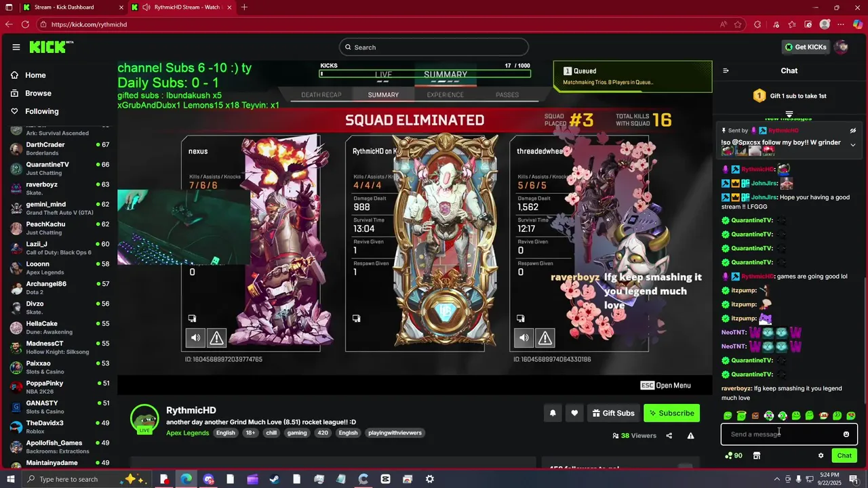Click the green Subscribe button
The height and width of the screenshot is (488, 868).
coord(671,413)
